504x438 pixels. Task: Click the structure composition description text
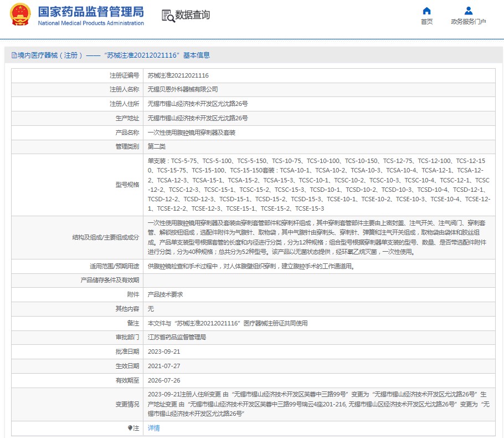tap(317, 237)
